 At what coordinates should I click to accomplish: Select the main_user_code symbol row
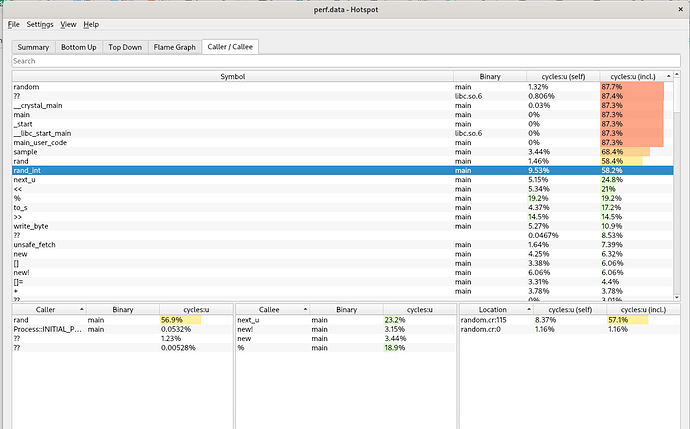click(x=343, y=143)
